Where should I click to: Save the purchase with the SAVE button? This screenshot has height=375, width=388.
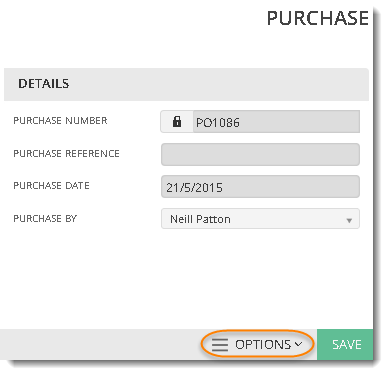tap(345, 344)
